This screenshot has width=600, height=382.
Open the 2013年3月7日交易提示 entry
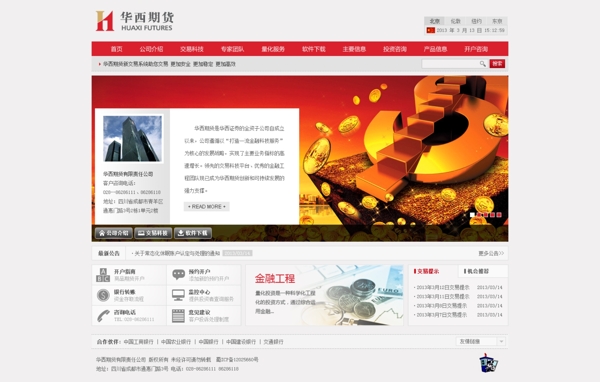(442, 315)
